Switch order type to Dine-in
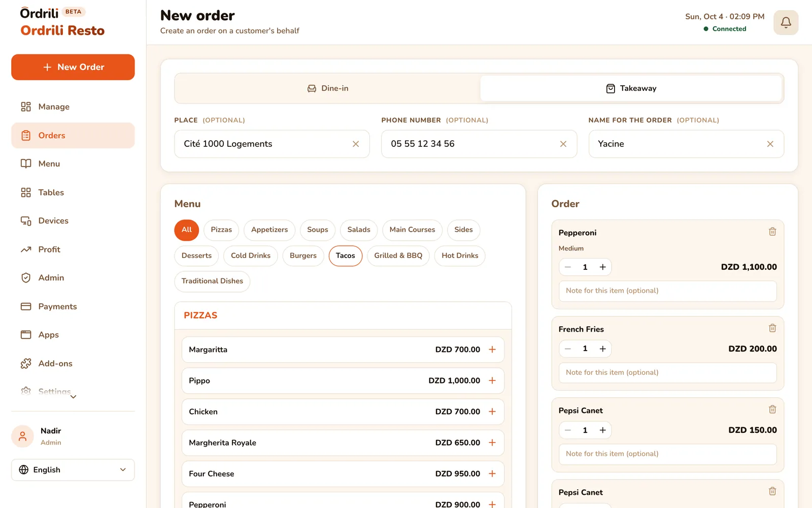812x508 pixels. coord(328,88)
